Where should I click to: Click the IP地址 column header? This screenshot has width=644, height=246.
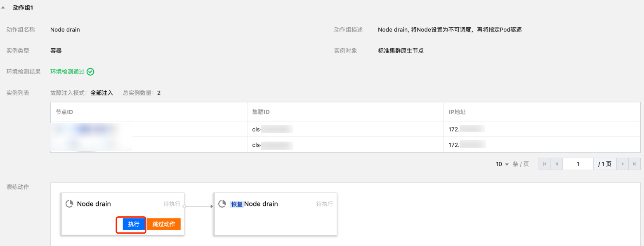(x=457, y=112)
